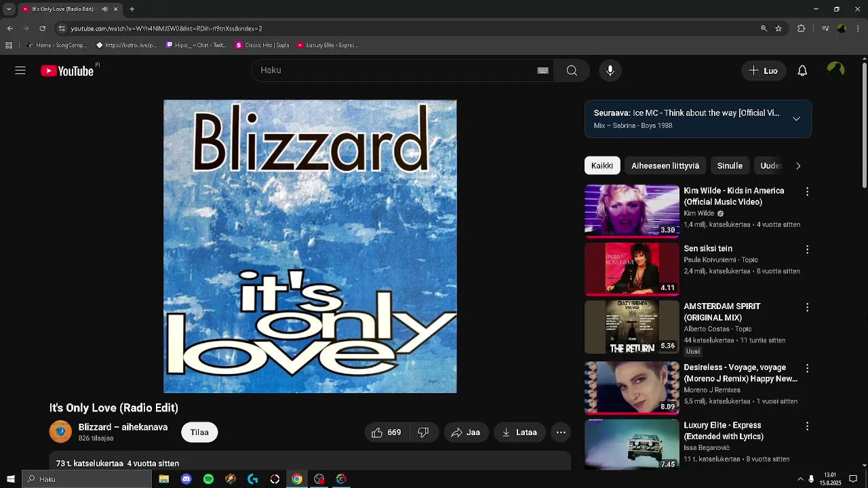Click the YouTube page vertical scrollbar

coord(865,125)
